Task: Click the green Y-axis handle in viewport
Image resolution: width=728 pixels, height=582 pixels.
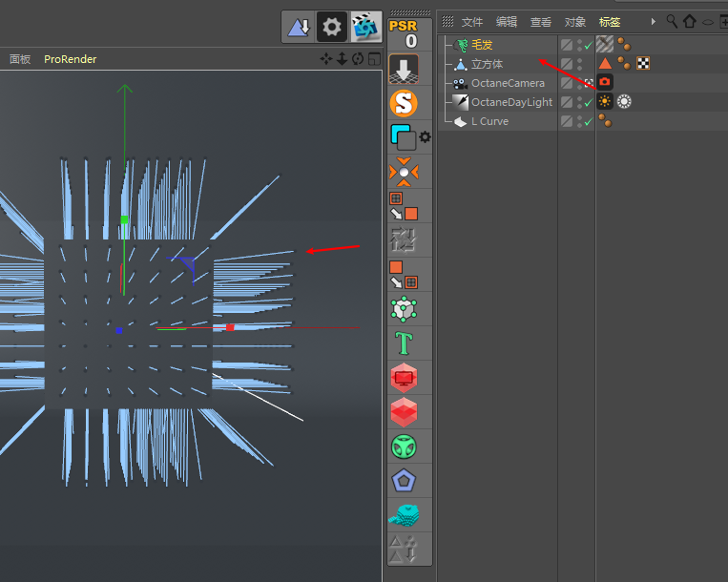Action: pos(124,219)
